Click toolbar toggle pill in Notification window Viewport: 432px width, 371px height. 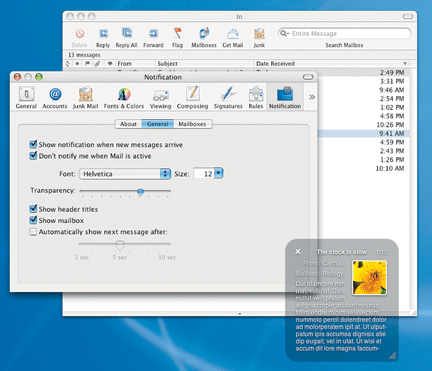(x=308, y=77)
